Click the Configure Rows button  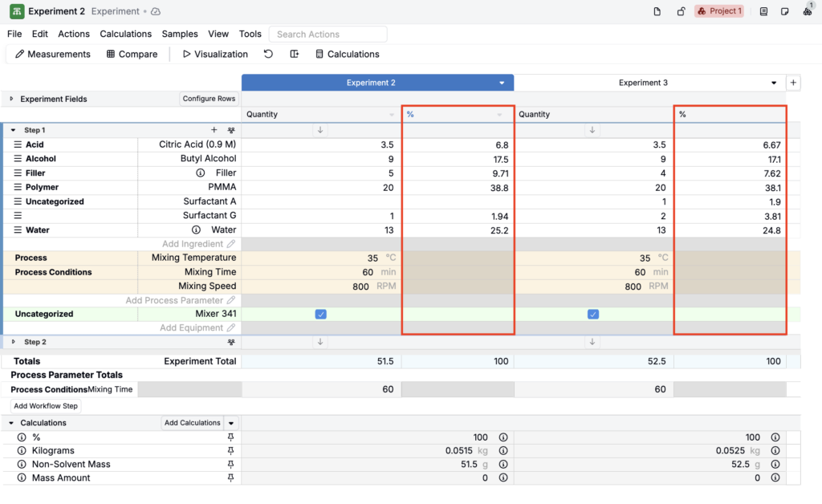(x=209, y=99)
